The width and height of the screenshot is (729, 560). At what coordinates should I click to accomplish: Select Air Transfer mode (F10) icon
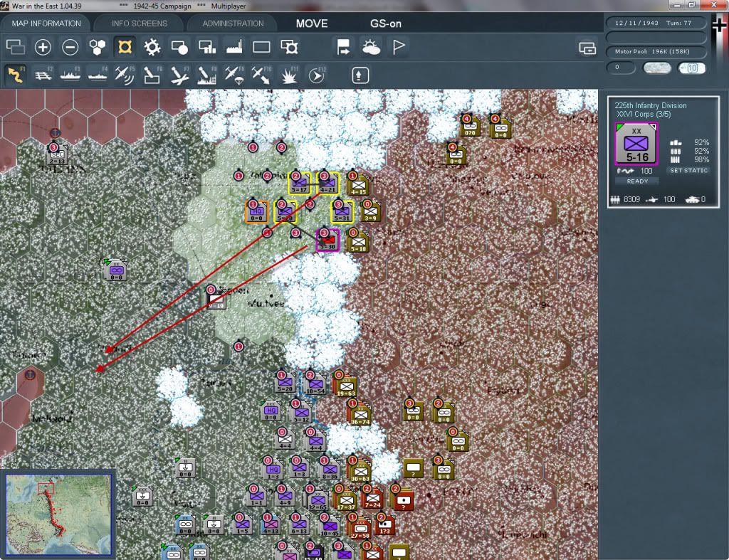pos(262,75)
